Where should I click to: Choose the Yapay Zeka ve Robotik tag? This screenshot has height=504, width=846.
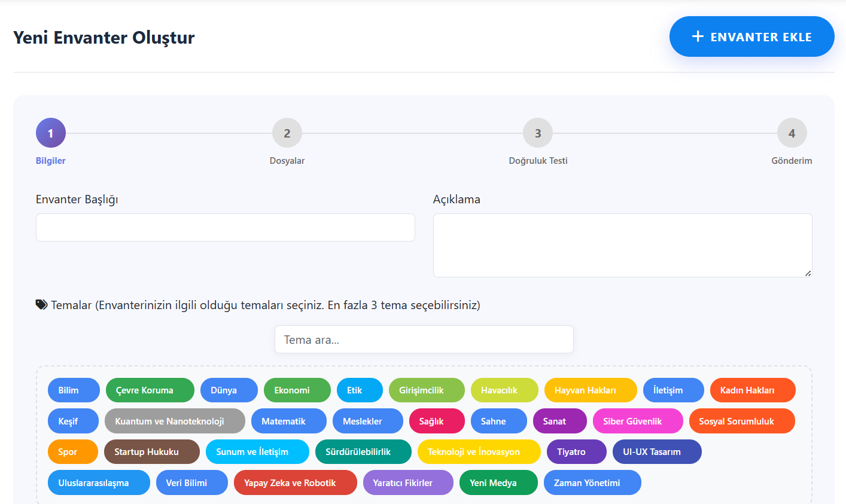[296, 483]
